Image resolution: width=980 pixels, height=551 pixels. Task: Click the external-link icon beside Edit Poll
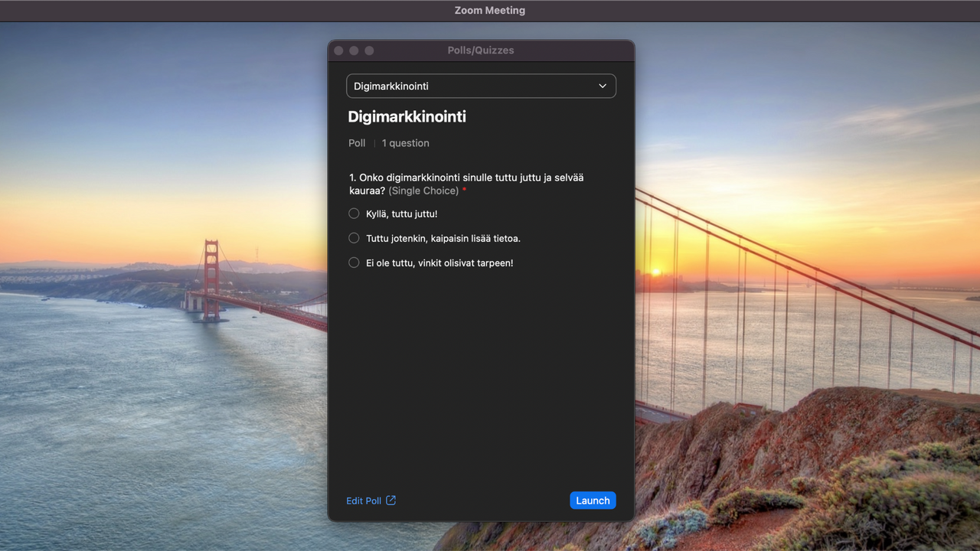[x=391, y=500]
